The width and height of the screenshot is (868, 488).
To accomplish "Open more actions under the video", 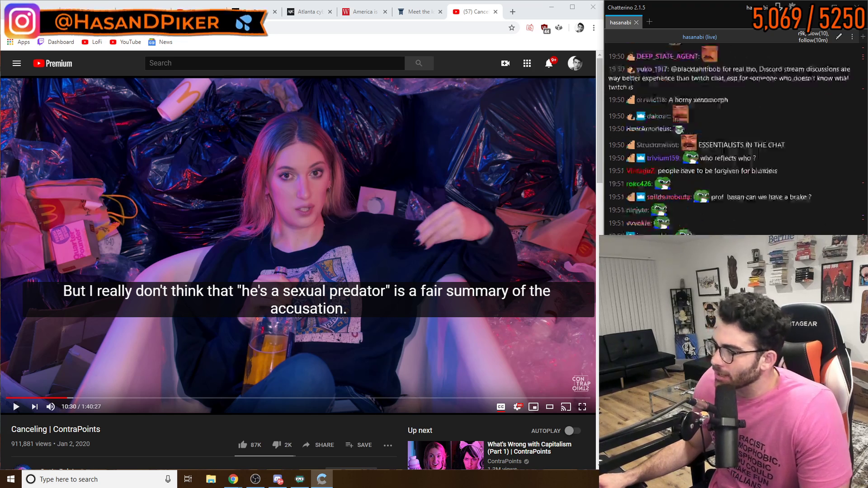I will [387, 445].
